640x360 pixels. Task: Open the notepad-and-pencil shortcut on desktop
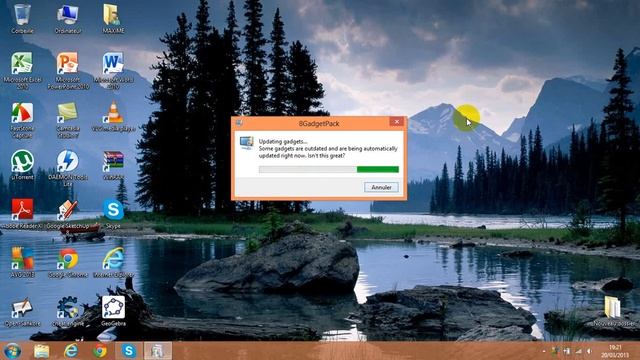(22, 312)
